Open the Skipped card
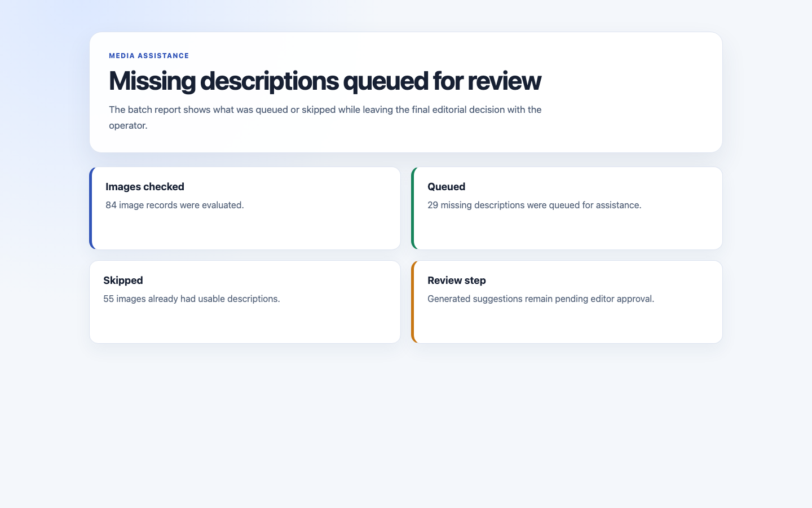812x508 pixels. [245, 302]
